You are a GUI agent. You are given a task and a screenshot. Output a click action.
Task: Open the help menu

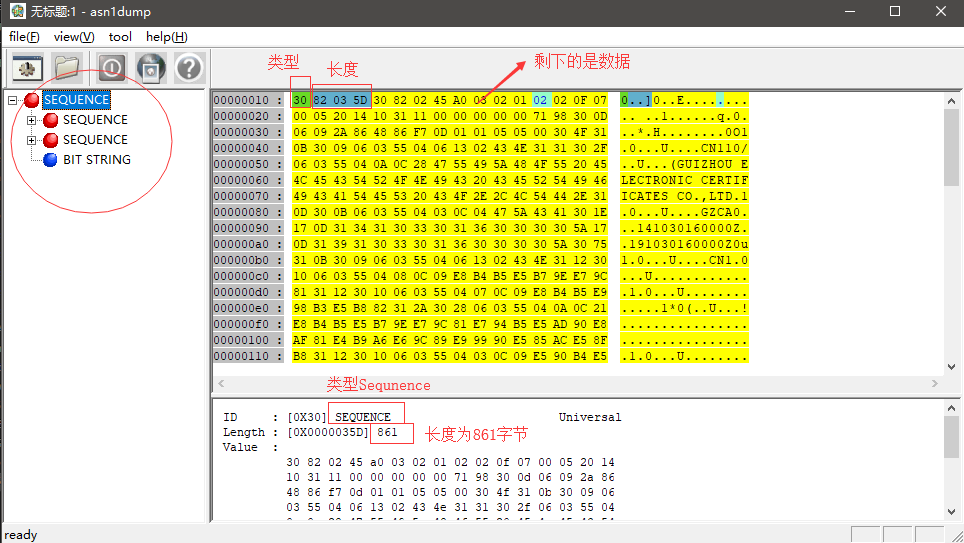166,37
